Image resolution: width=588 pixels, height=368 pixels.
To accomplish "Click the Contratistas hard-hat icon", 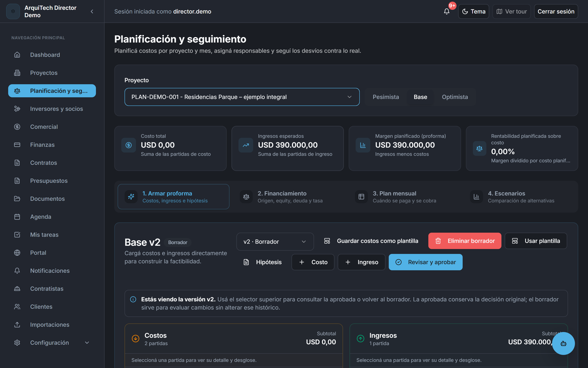I will 17,289.
